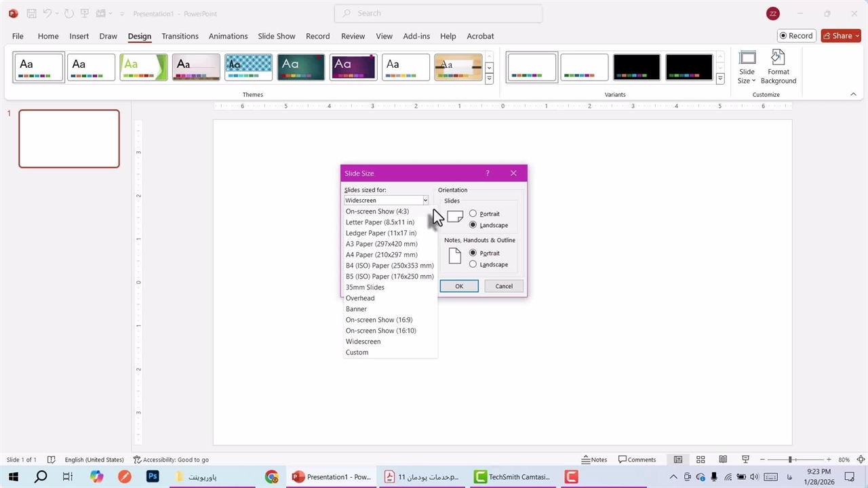
Task: Choose A4 Paper (210x297 mm) option
Action: (x=381, y=255)
